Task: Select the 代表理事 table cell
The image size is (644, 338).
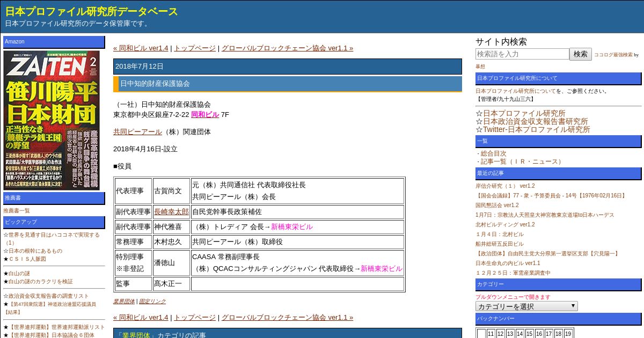Action: tap(133, 191)
